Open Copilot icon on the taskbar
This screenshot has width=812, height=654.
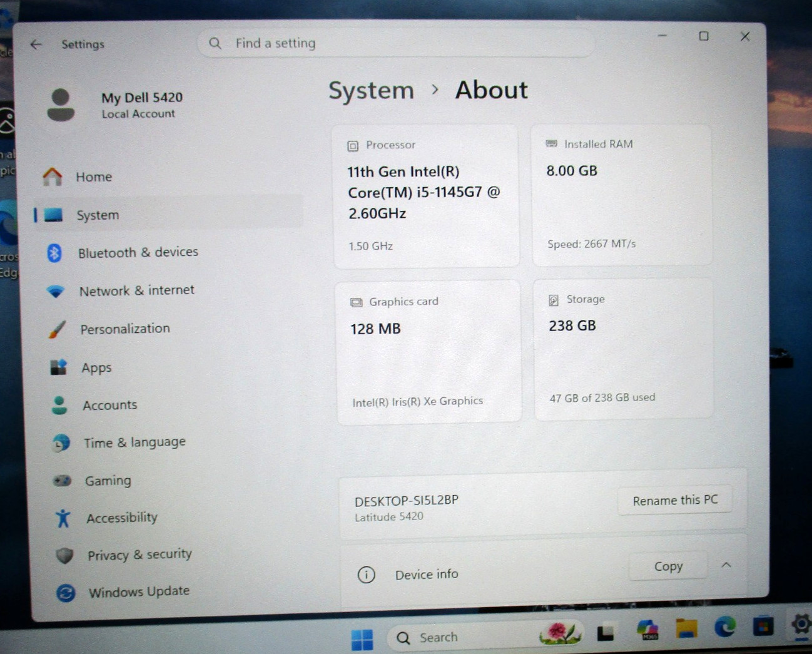pos(647,630)
